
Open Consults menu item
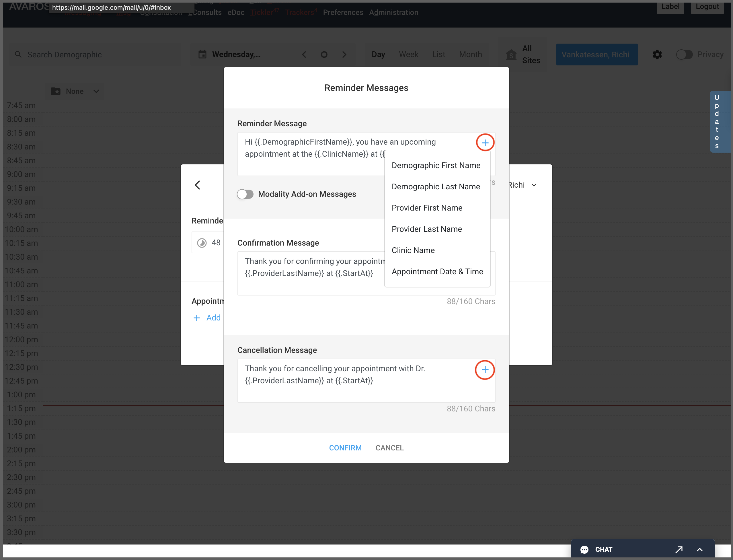pos(205,12)
